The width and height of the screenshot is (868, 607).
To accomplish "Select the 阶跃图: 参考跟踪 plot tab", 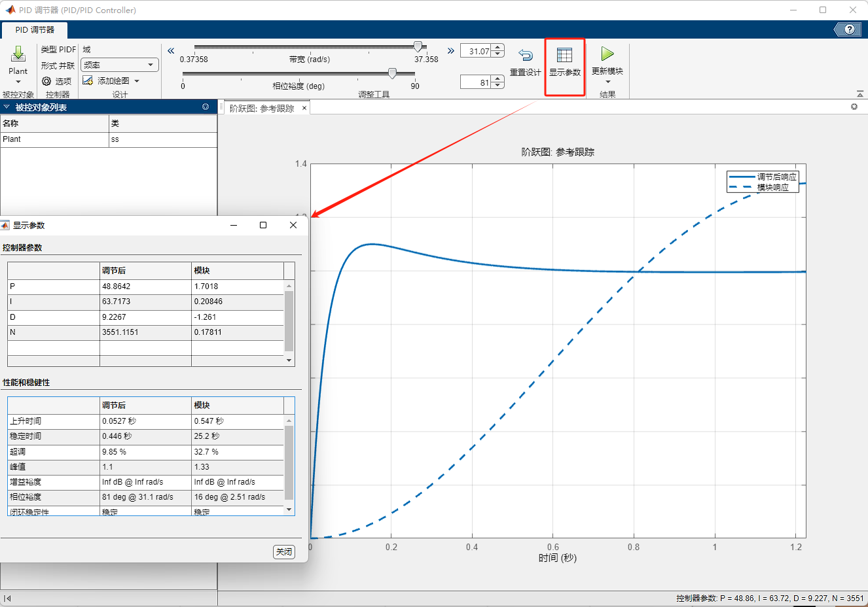I will [262, 109].
